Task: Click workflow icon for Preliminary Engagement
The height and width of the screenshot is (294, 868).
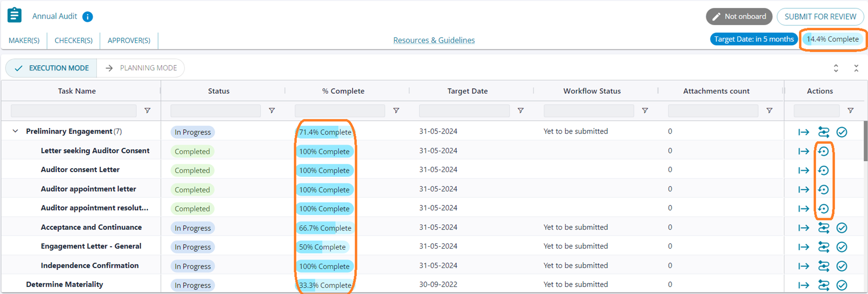Action: point(823,132)
